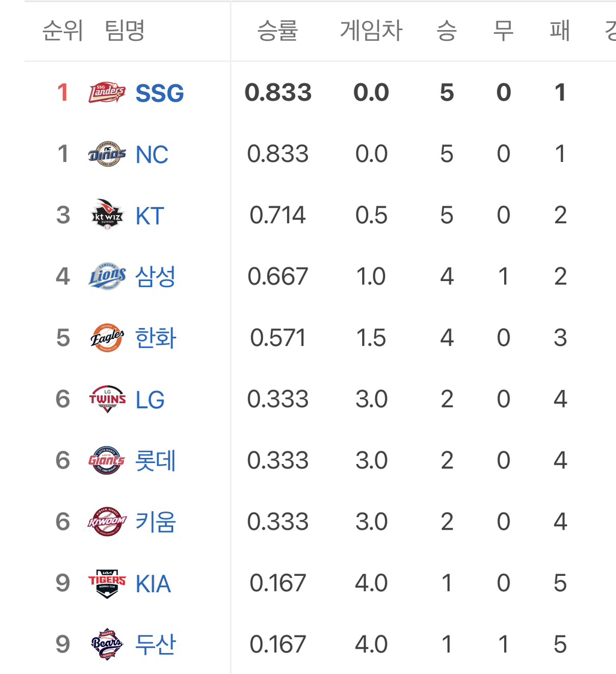
Task: Click the 순위 column header
Action: [63, 31]
